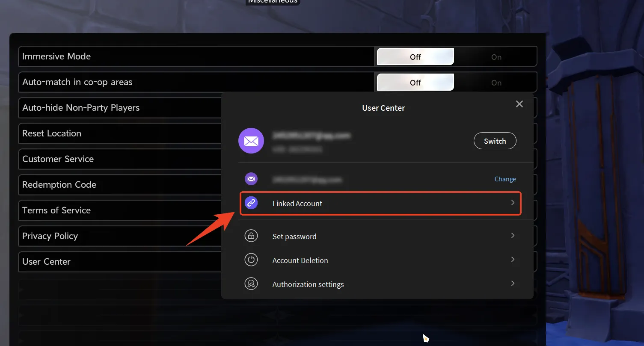
Task: Turn Immersive Mode on
Action: click(x=496, y=57)
